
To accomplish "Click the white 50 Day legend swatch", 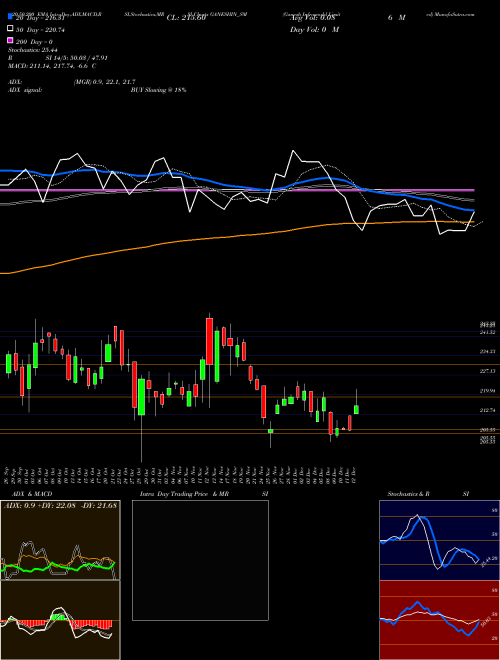I will point(10,29).
